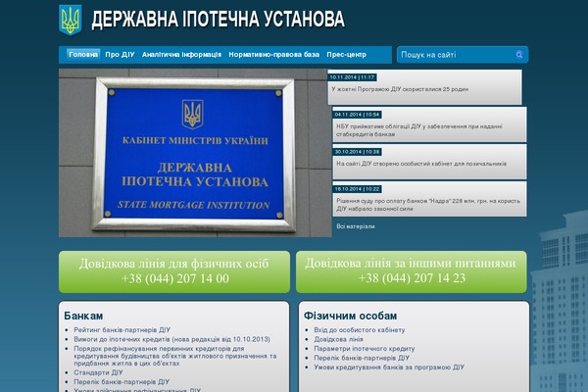Image resolution: width=588 pixels, height=392 pixels.
Task: Open Перелік банків-партнерів ДІУ under Фізичним особам
Action: (362, 358)
